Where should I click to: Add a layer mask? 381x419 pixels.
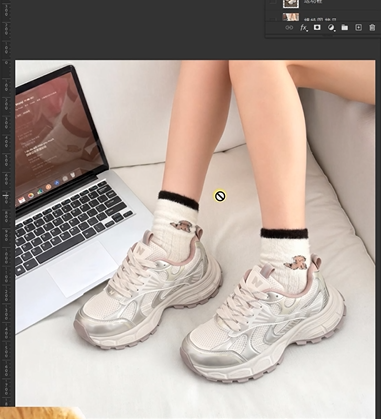(317, 27)
